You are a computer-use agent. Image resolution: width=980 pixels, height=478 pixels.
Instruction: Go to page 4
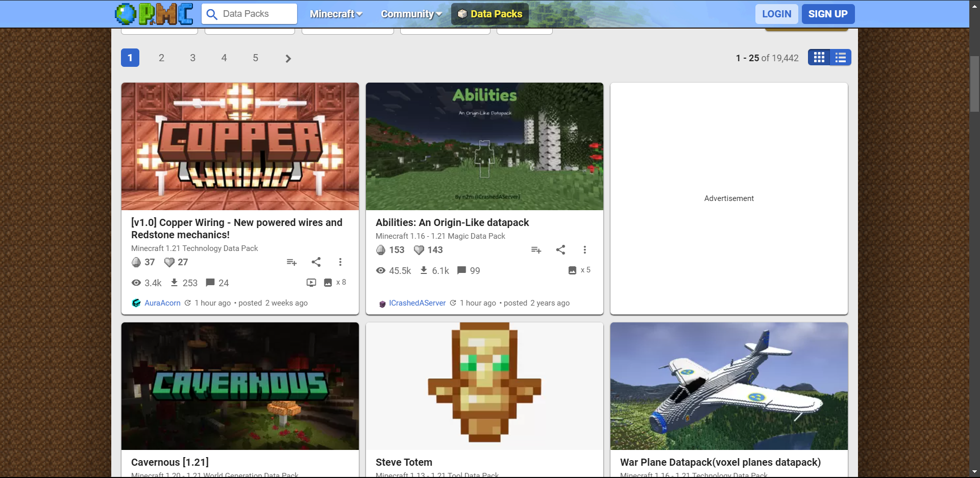[x=224, y=58]
